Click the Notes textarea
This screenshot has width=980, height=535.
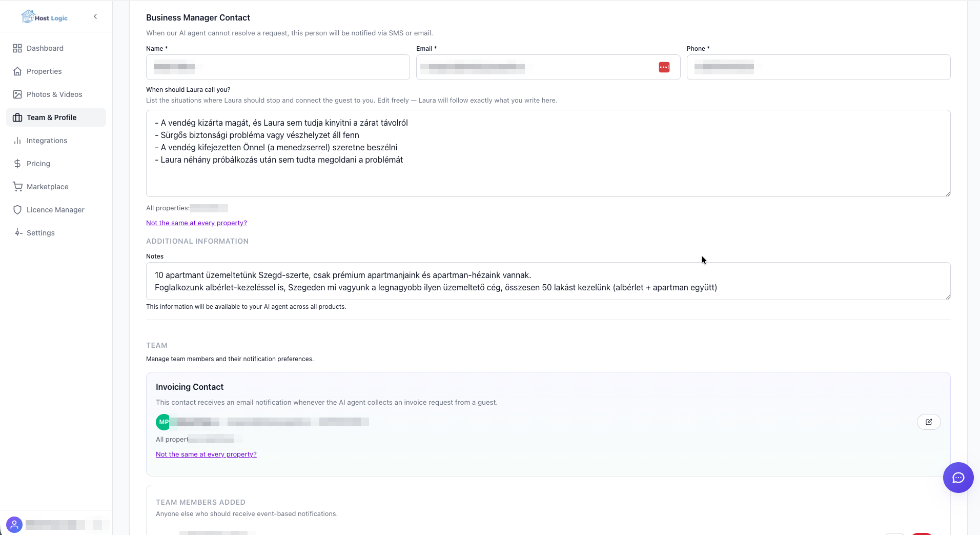point(548,281)
